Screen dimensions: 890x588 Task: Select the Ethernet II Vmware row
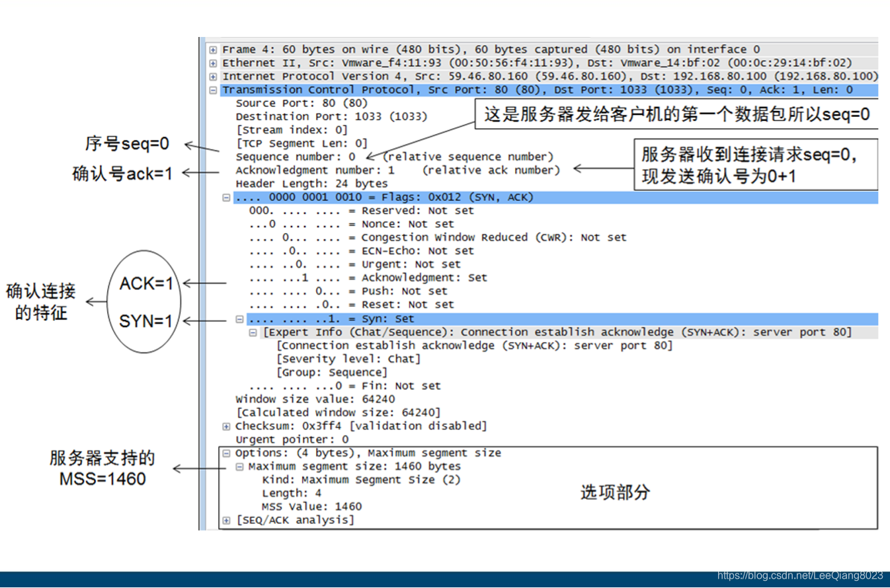(537, 63)
